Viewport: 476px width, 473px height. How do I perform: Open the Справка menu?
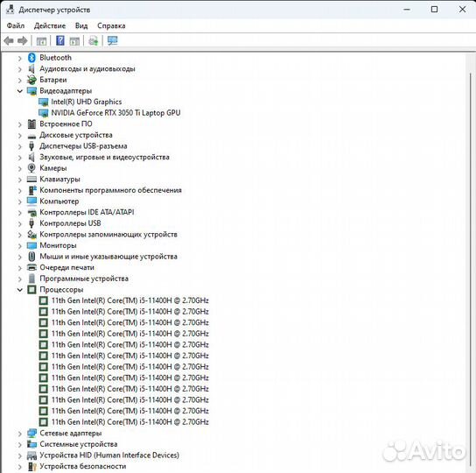[111, 25]
